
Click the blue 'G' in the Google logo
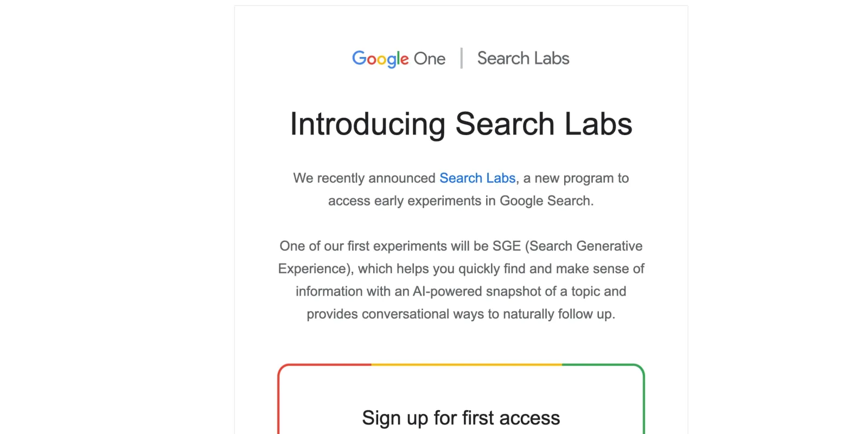point(361,59)
